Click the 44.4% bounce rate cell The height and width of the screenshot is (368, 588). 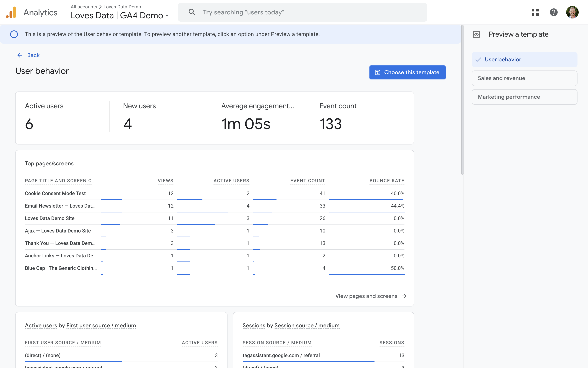[397, 206]
